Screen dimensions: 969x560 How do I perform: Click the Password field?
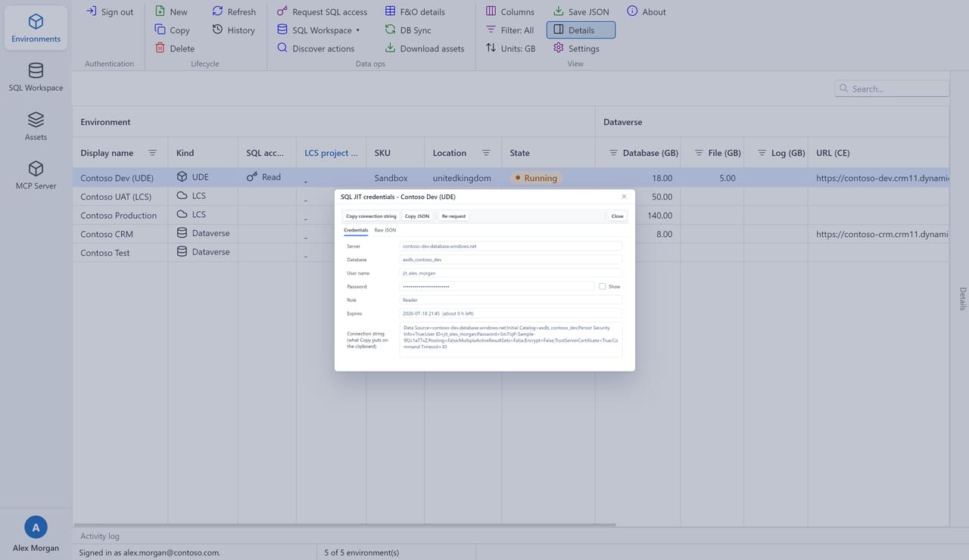(x=497, y=287)
